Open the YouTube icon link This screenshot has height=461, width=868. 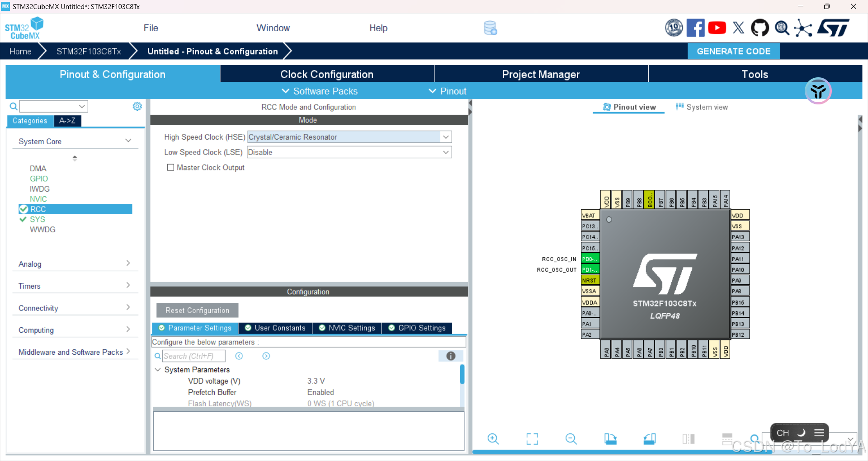coord(717,28)
